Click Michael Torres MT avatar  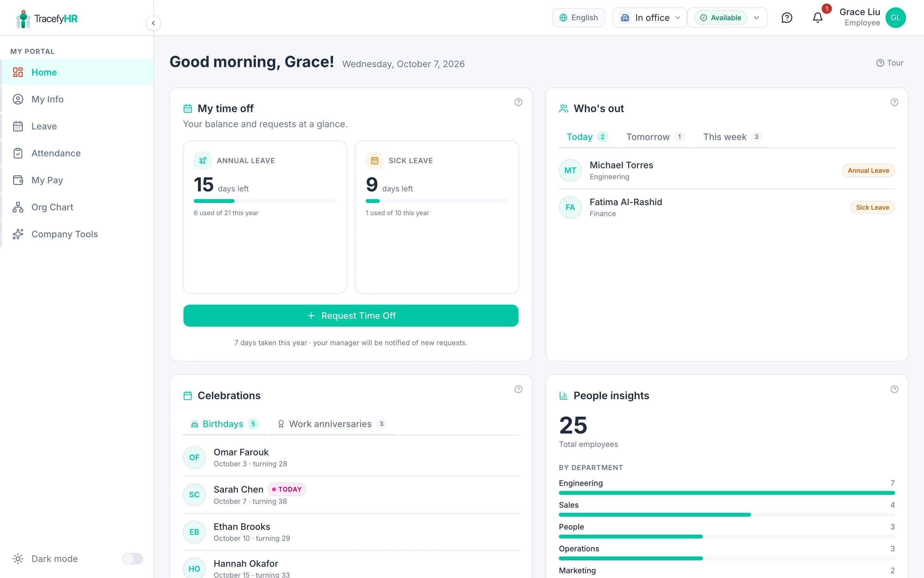[570, 171]
